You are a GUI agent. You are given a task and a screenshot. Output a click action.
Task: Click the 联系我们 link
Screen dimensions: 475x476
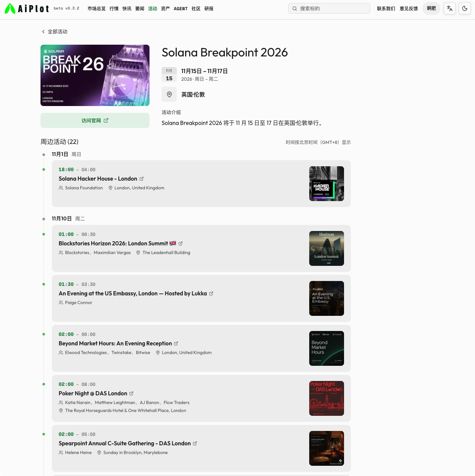[x=386, y=9]
